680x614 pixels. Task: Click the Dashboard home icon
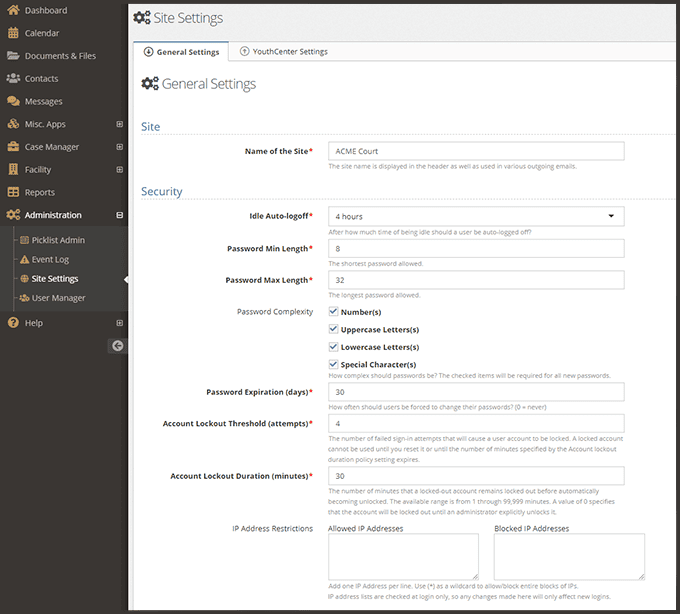point(13,10)
